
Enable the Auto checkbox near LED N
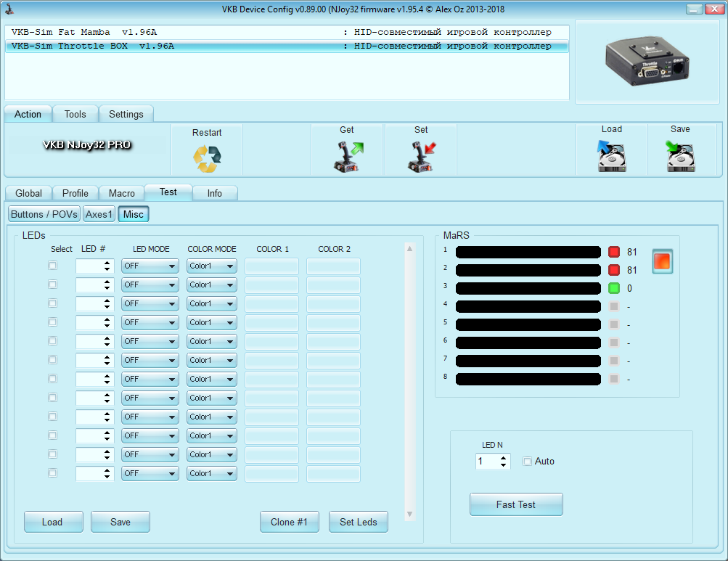click(x=528, y=462)
